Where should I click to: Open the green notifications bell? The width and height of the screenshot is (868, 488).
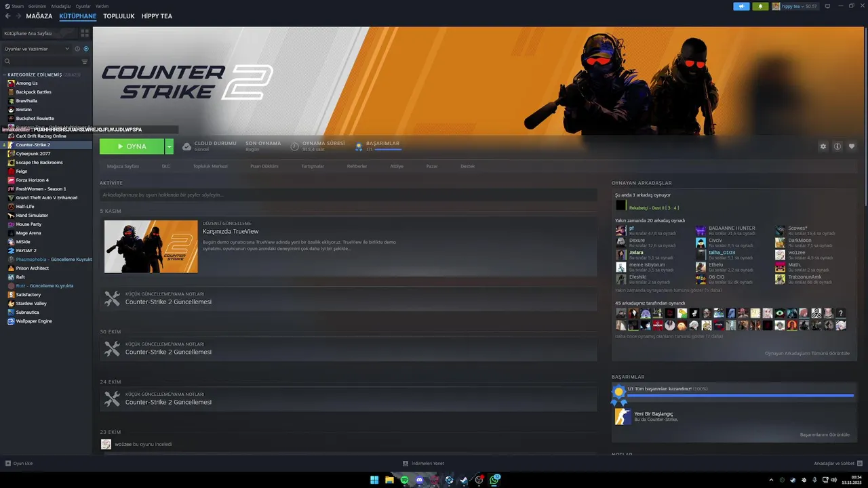point(760,6)
